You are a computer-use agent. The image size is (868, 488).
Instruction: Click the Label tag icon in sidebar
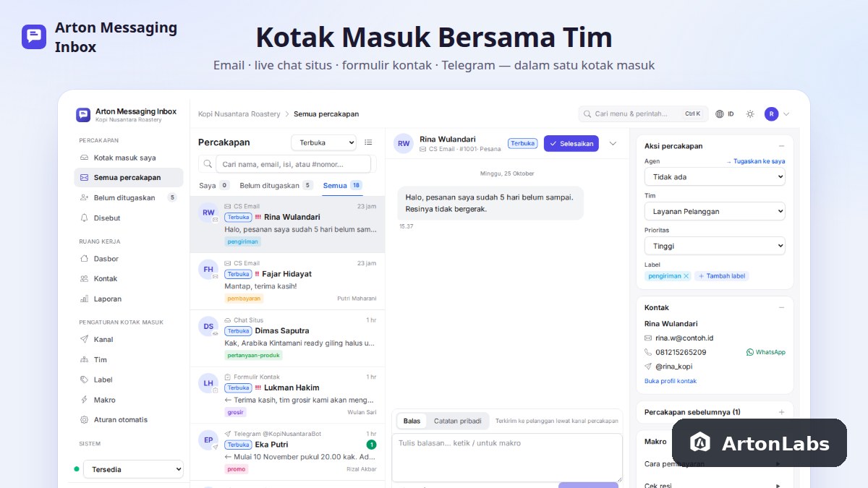coord(85,380)
